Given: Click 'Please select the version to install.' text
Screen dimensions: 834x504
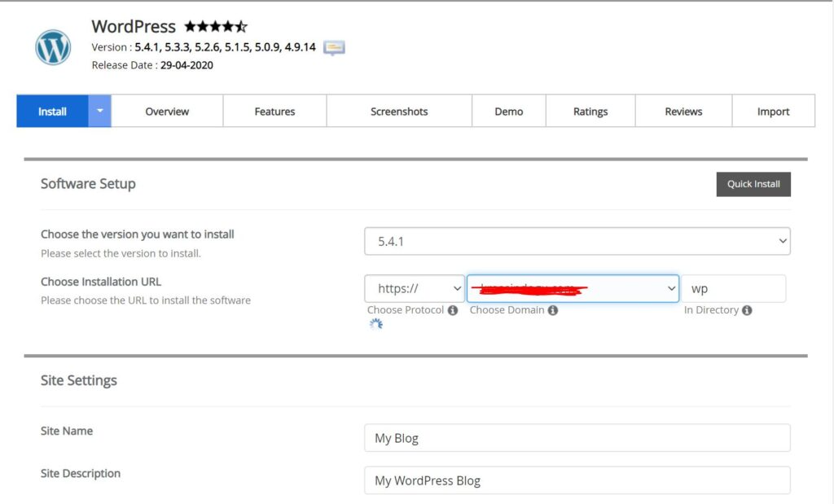Looking at the screenshot, I should coord(121,253).
